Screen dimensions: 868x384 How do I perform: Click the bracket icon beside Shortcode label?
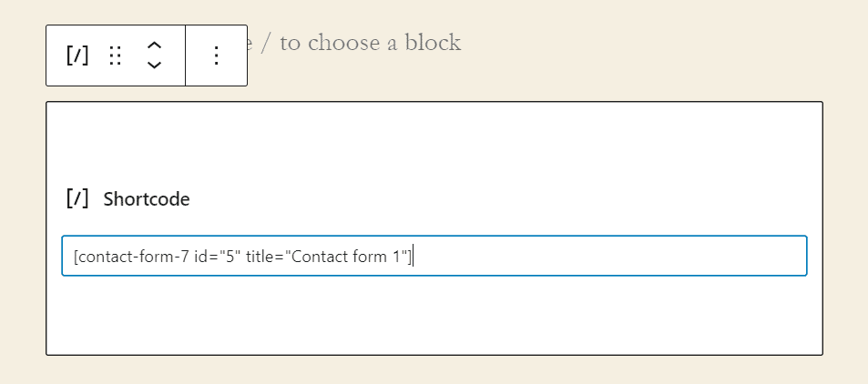pos(77,198)
